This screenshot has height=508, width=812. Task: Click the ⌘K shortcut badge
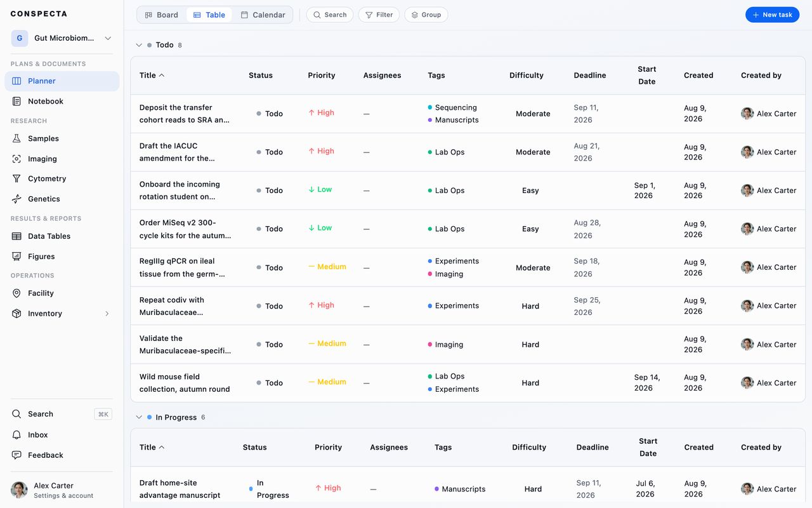coord(103,414)
